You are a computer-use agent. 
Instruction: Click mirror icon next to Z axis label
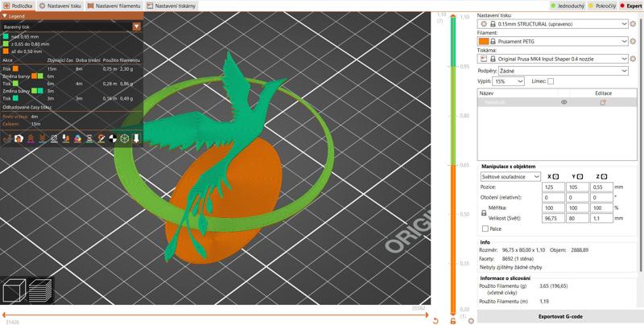tap(604, 176)
